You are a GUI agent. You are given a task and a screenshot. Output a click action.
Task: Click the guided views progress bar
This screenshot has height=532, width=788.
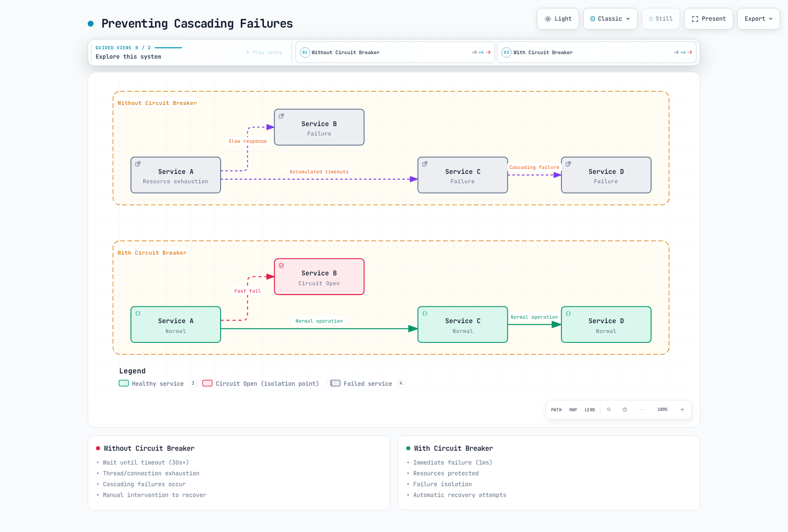(168, 48)
